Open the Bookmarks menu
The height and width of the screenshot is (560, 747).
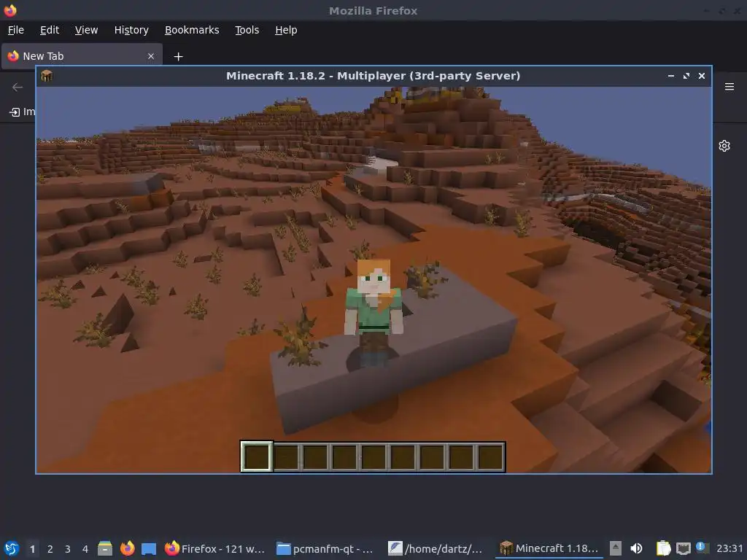192,30
